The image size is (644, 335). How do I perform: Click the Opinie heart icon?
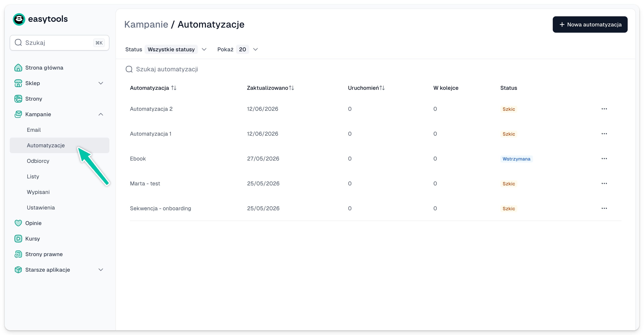(18, 223)
